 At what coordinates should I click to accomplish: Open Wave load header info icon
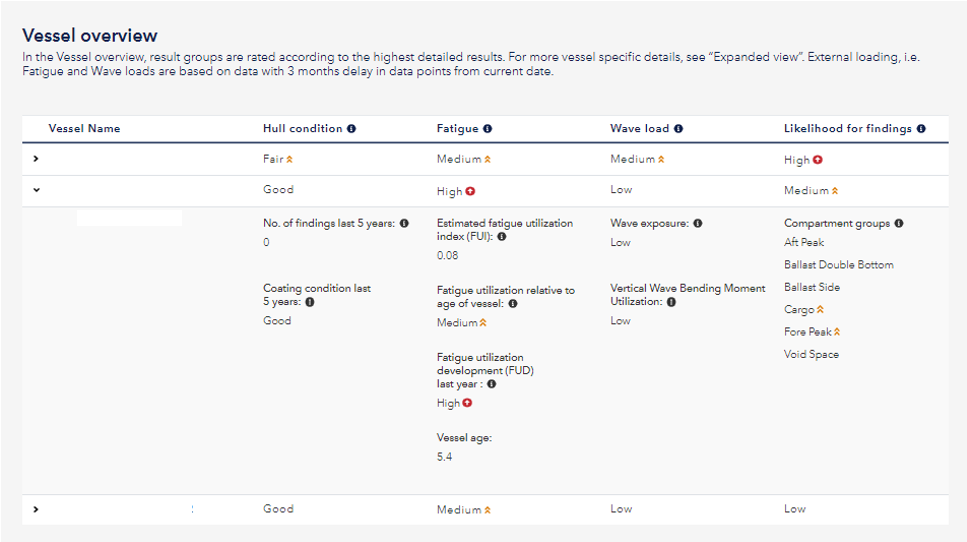point(678,129)
